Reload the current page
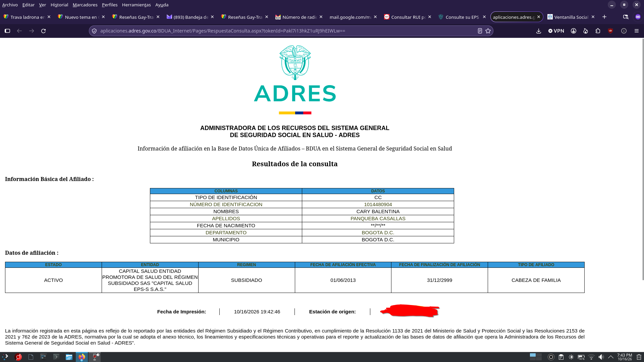The height and width of the screenshot is (362, 644). coord(43,31)
